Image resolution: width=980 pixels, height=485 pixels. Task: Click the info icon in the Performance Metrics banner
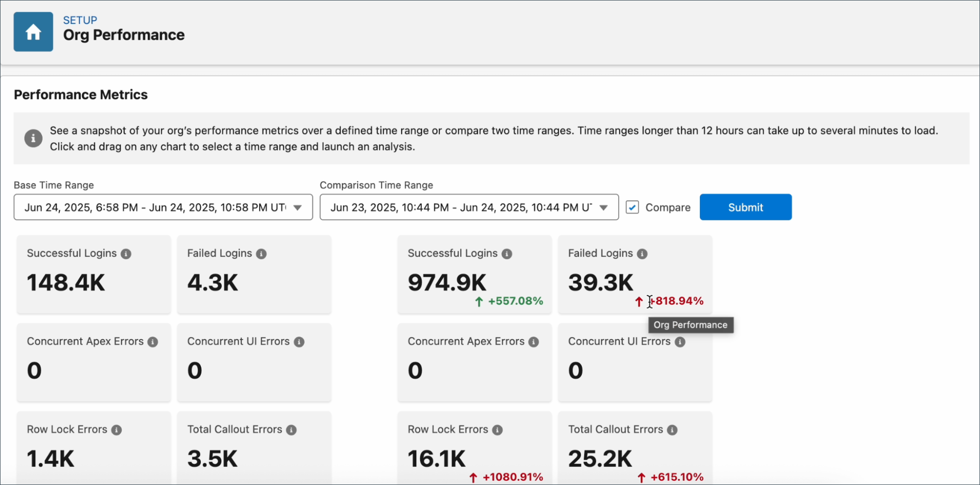click(33, 138)
